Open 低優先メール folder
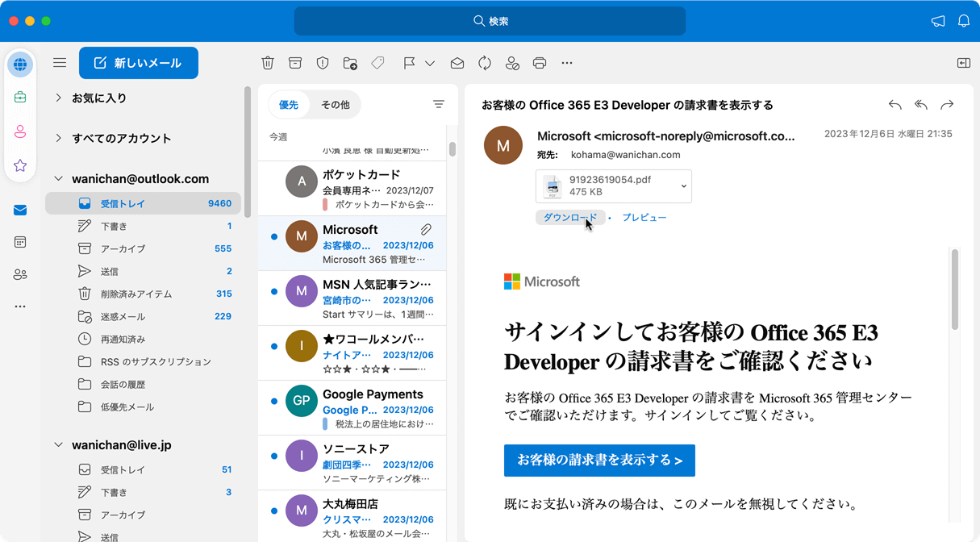Image resolution: width=980 pixels, height=542 pixels. pyautogui.click(x=142, y=407)
